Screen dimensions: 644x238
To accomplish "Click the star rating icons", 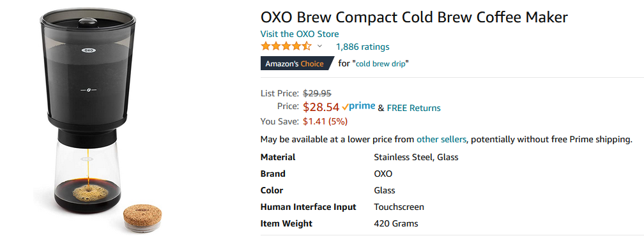I will pyautogui.click(x=286, y=47).
